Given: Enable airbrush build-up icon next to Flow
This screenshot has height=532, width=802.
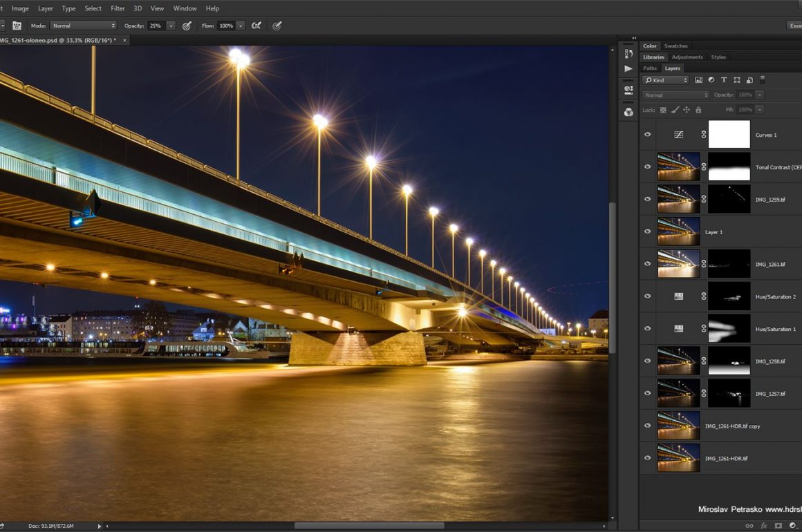Looking at the screenshot, I should point(256,26).
